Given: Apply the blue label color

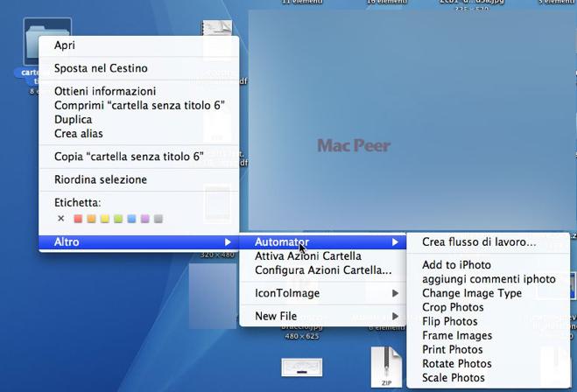Looking at the screenshot, I should (131, 219).
